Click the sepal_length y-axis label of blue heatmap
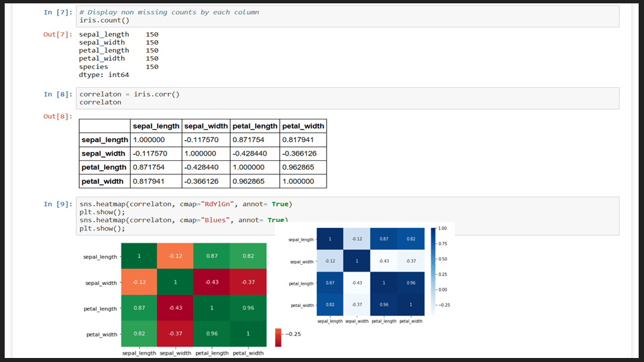The width and height of the screenshot is (644, 362). pyautogui.click(x=301, y=240)
